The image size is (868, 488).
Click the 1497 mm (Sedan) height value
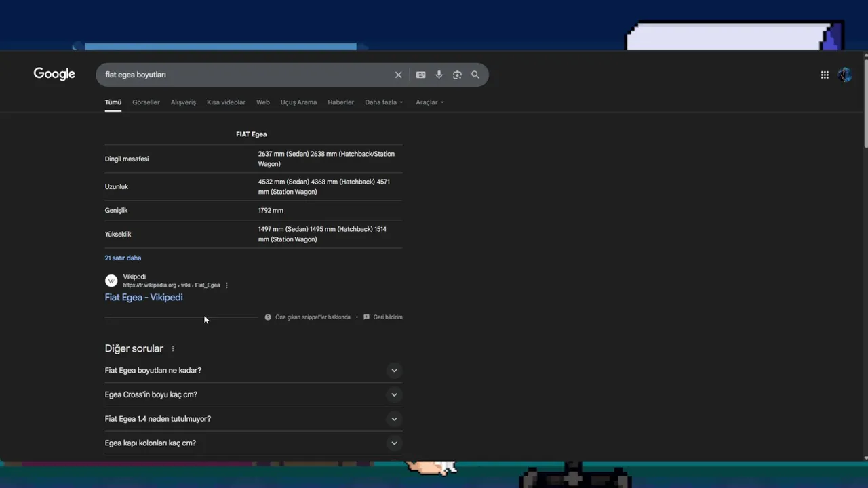pos(283,229)
